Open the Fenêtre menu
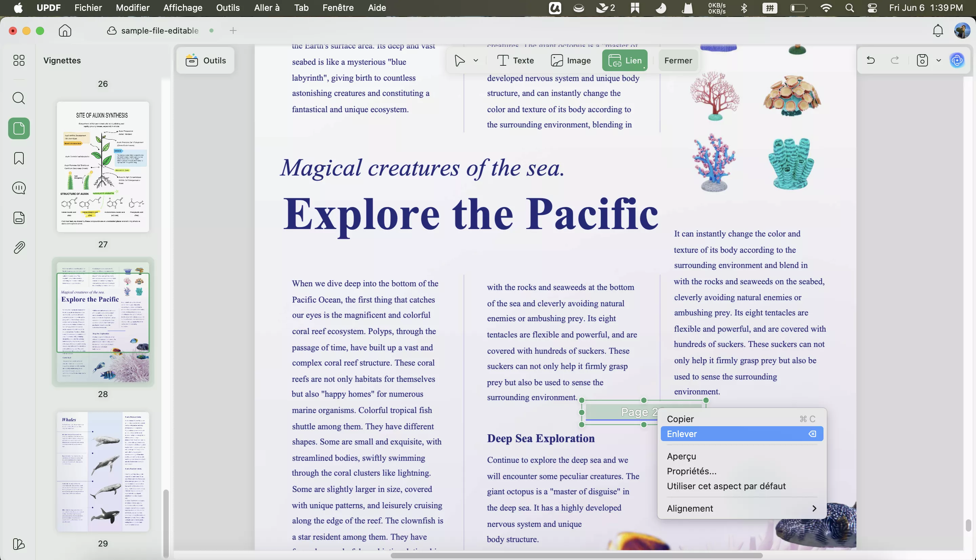The width and height of the screenshot is (976, 560). click(x=338, y=8)
